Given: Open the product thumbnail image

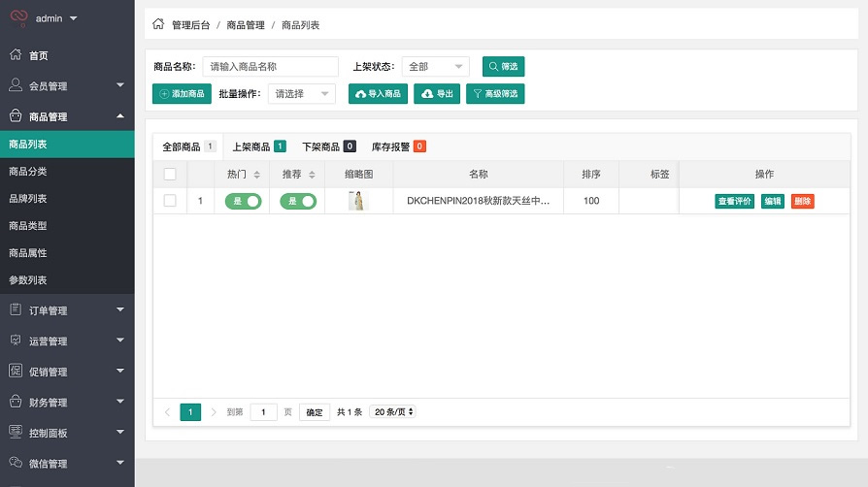Looking at the screenshot, I should click(358, 201).
